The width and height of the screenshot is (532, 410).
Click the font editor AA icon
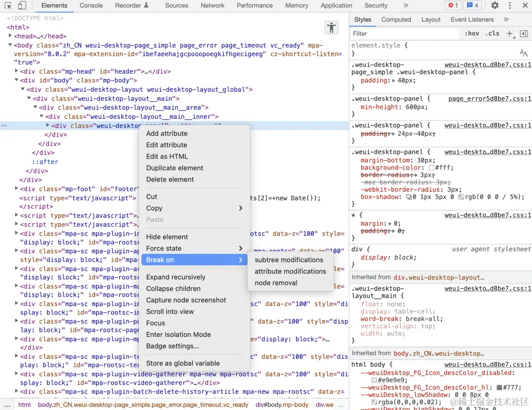[524, 53]
